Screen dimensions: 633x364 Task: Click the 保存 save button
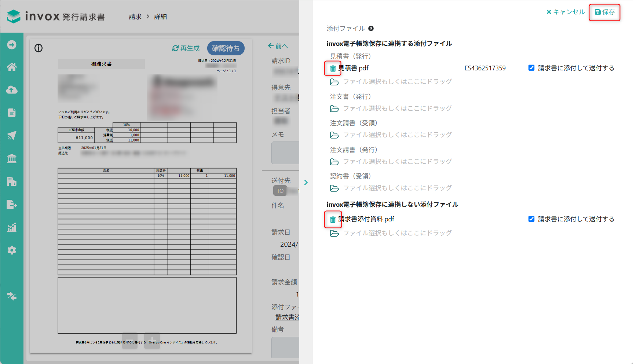tap(605, 12)
